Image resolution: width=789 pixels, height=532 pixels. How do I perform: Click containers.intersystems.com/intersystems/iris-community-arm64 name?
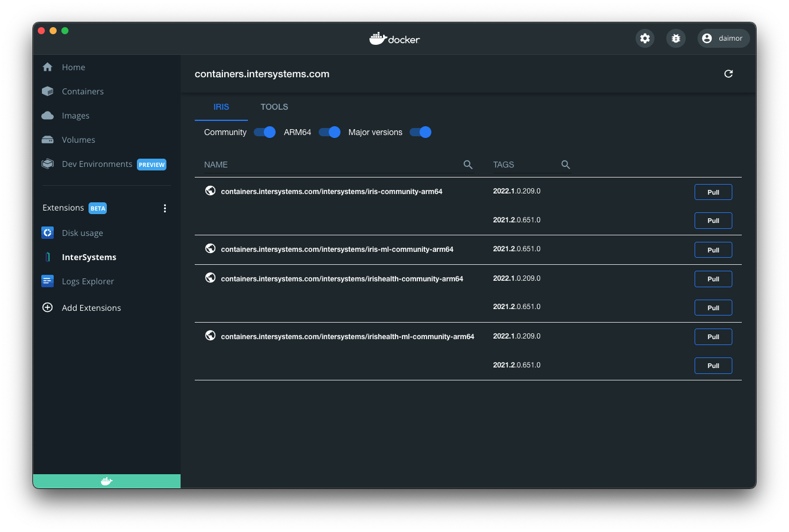332,192
